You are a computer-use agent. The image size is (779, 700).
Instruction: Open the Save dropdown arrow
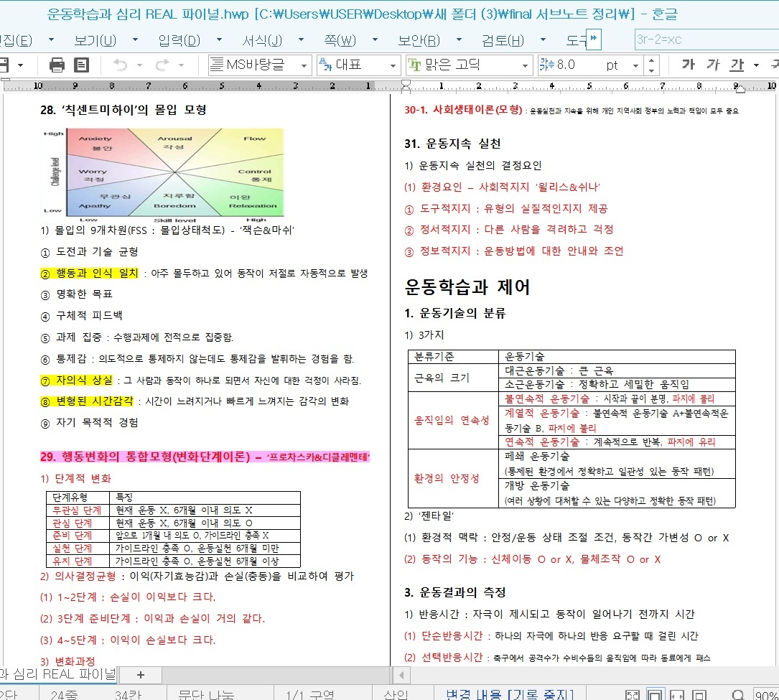click(20, 65)
